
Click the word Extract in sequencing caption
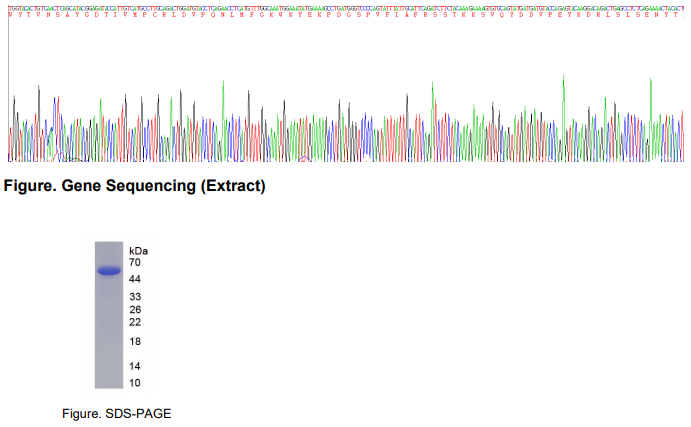pos(235,186)
